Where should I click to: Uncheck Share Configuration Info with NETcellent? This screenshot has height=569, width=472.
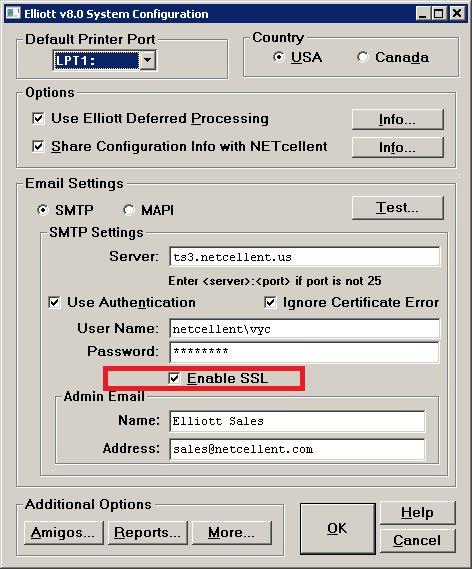(x=38, y=146)
